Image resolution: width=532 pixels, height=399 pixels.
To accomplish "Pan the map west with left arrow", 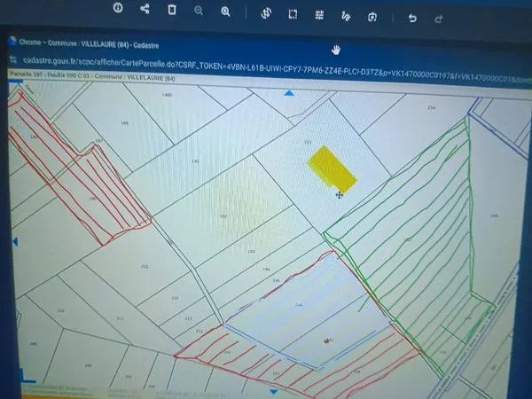I will coord(14,241).
